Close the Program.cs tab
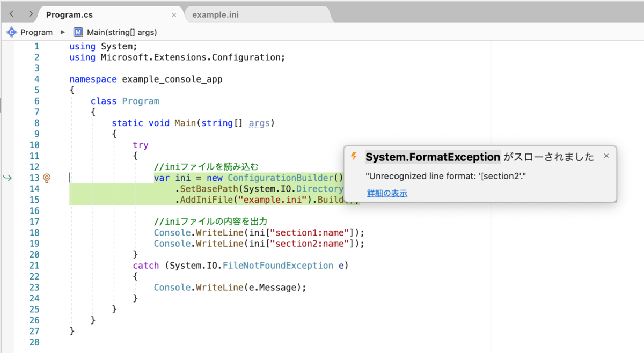This screenshot has height=353, width=644. (x=174, y=15)
